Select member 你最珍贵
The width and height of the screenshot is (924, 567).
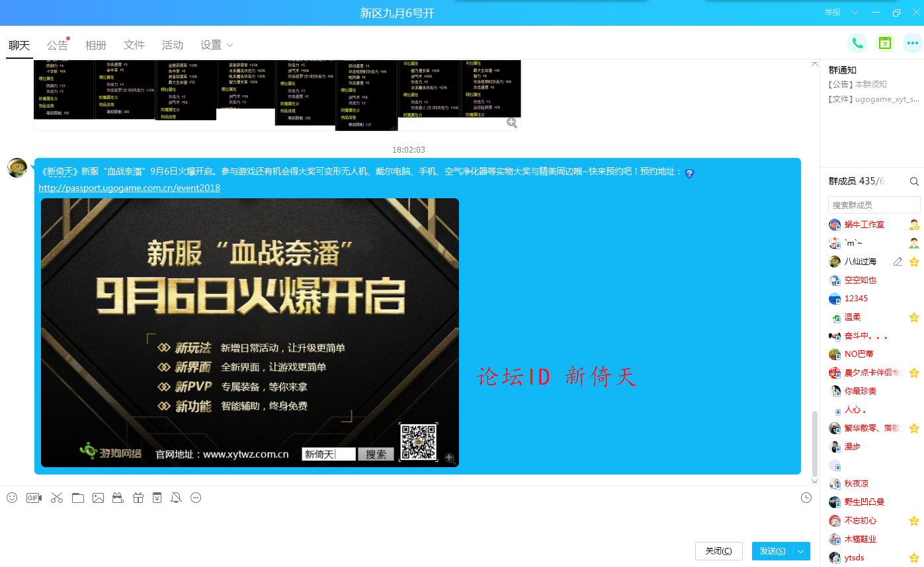tap(861, 391)
